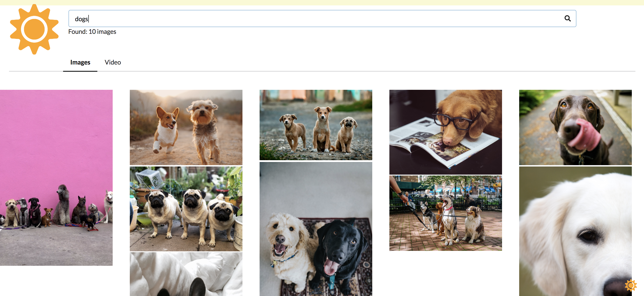The height and width of the screenshot is (296, 644).
Task: Select the Images tab
Action: click(80, 62)
